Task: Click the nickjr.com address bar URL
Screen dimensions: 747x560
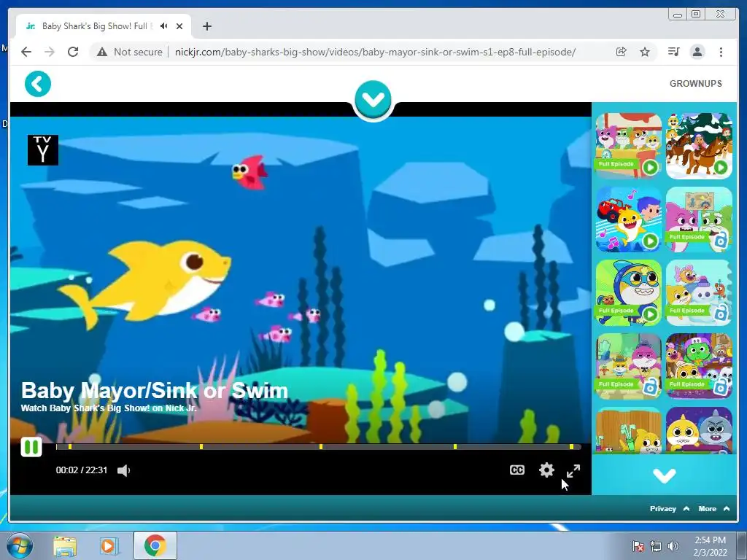Action: 376,52
